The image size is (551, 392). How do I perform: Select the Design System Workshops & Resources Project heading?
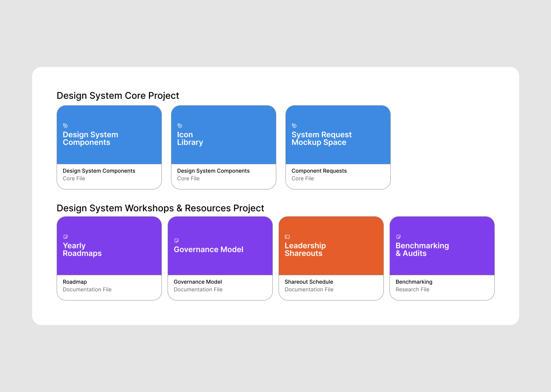click(x=160, y=208)
